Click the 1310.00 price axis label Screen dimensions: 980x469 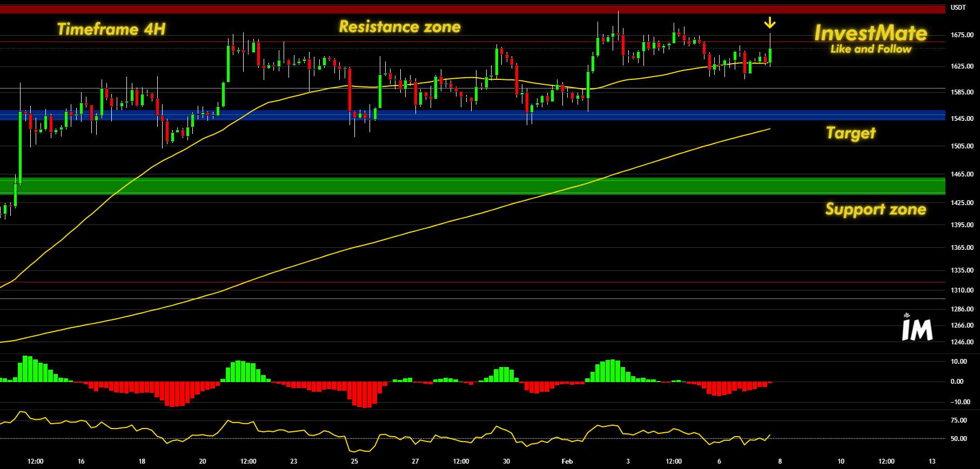[962, 290]
